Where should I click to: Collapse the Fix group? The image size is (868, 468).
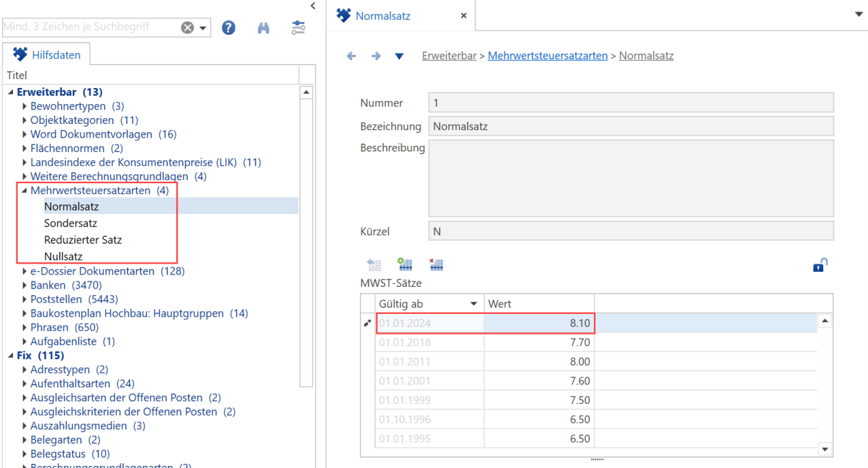11,356
